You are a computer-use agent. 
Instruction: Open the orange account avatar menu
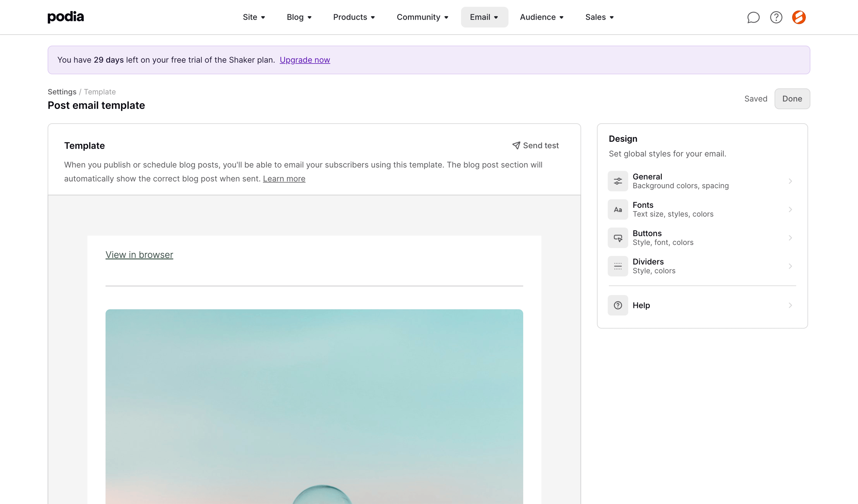[799, 17]
